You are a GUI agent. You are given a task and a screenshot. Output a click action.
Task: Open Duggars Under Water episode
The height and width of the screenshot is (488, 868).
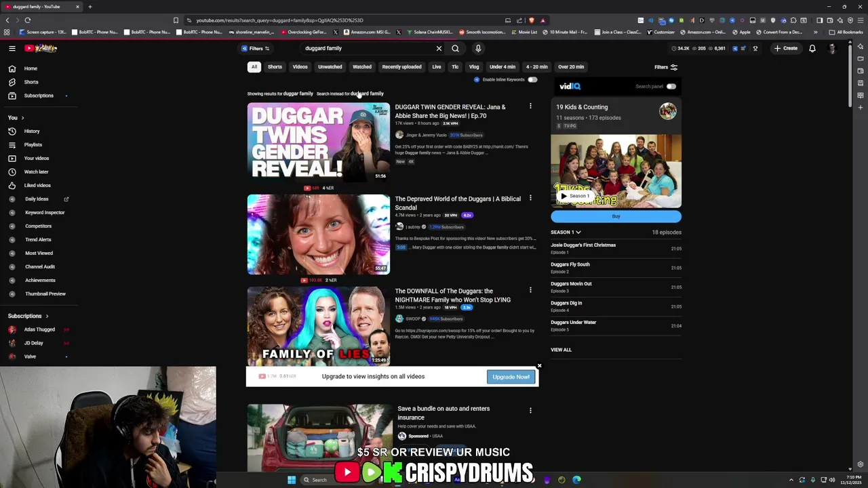coord(616,325)
